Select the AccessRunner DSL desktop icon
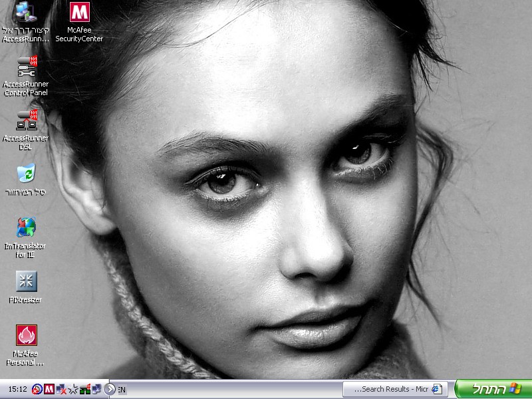The height and width of the screenshot is (399, 532). coord(26,120)
